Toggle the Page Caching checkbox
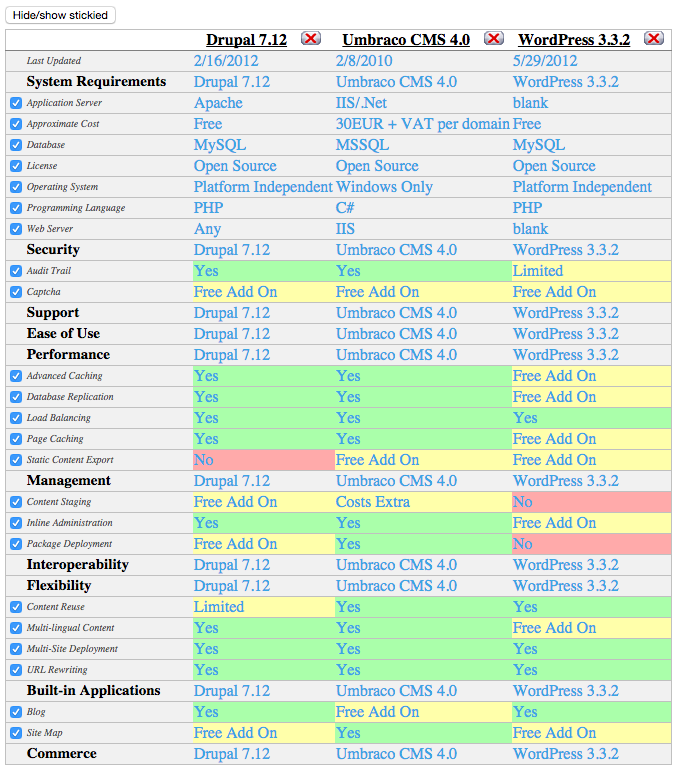Screen dimensions: 679x774 click(x=16, y=439)
